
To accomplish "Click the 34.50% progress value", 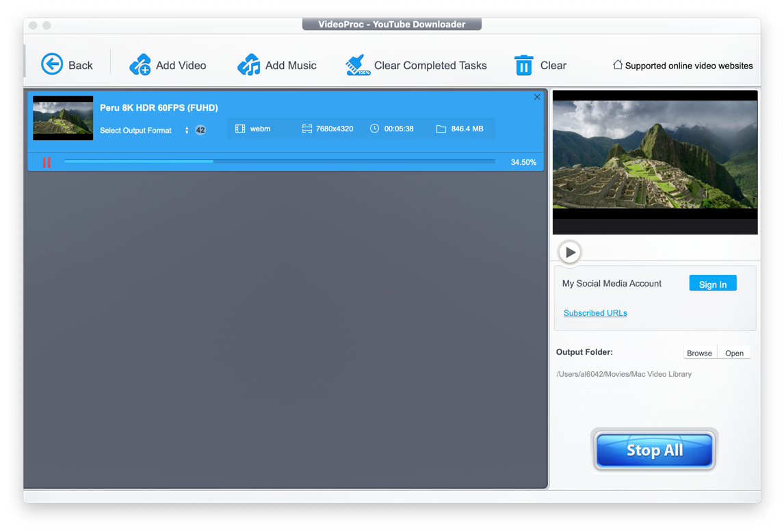I will pos(523,162).
